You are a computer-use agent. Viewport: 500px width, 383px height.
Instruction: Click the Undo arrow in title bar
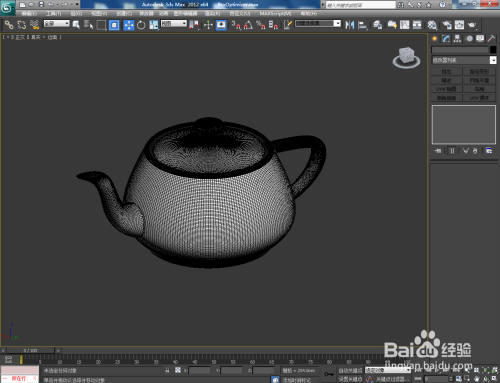[x=51, y=4]
